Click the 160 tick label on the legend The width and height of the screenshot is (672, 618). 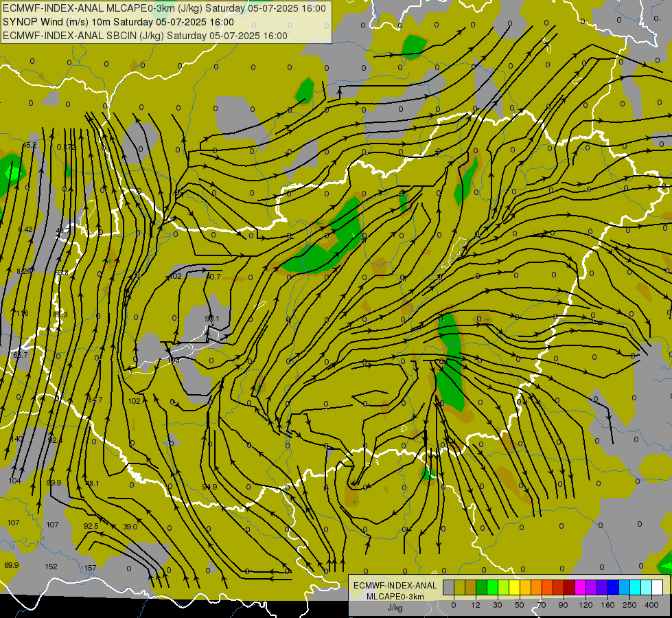click(x=607, y=605)
